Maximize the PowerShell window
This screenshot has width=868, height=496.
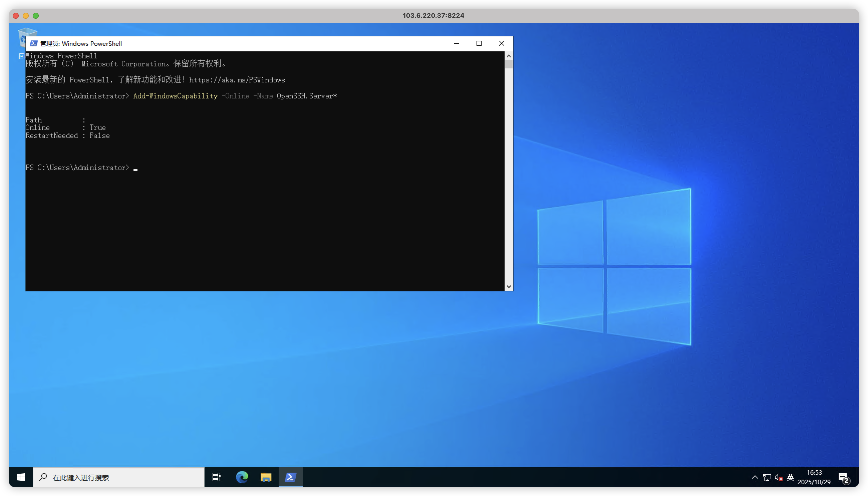[x=479, y=43]
